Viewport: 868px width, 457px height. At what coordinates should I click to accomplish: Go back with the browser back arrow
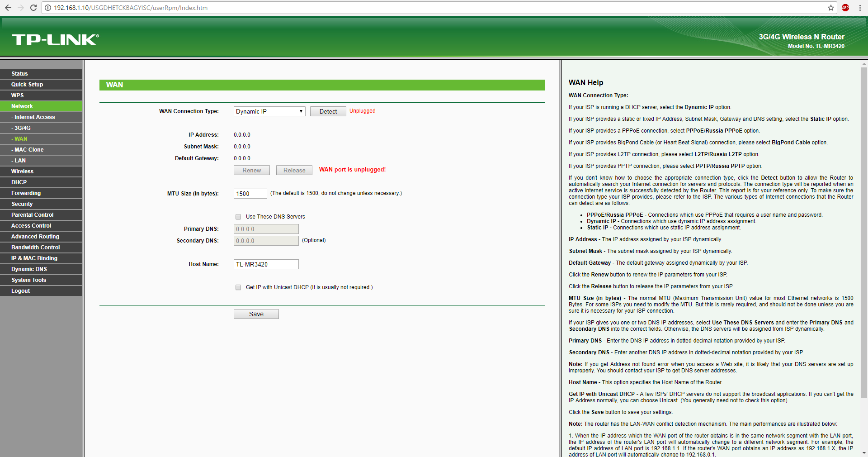pos(8,8)
